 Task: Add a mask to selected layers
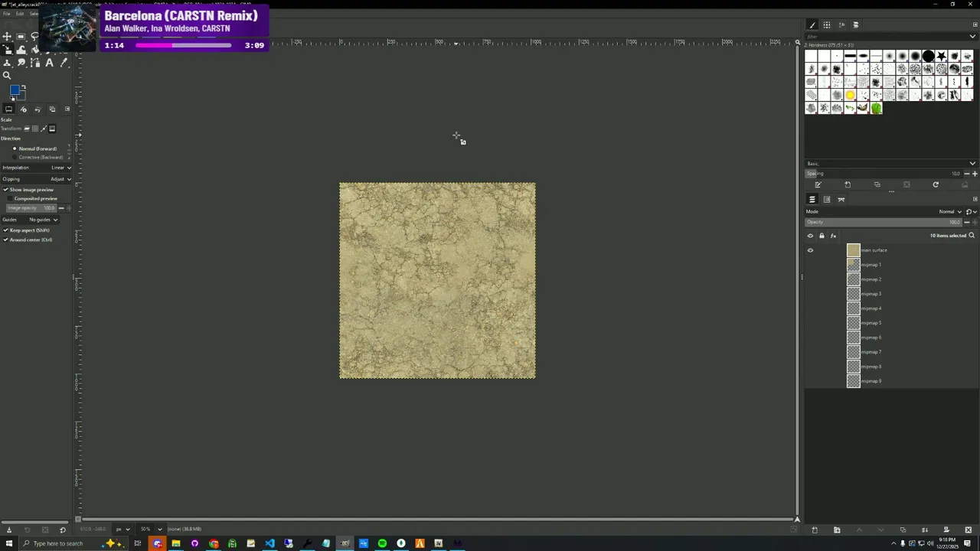click(x=946, y=530)
